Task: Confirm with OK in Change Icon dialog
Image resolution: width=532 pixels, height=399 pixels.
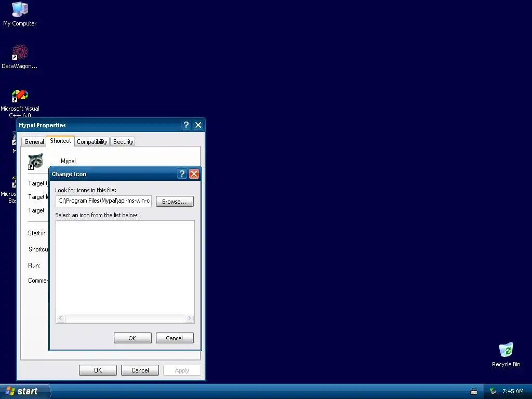Action: click(132, 338)
